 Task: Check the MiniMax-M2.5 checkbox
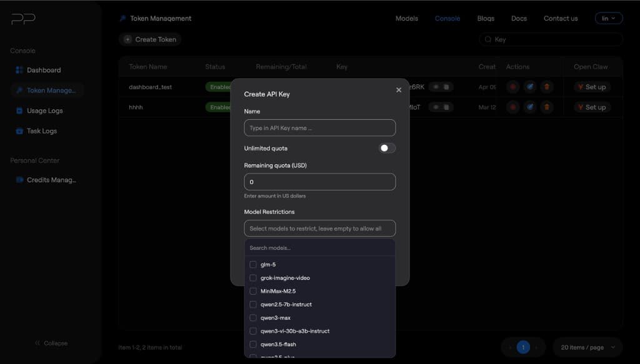click(x=253, y=291)
